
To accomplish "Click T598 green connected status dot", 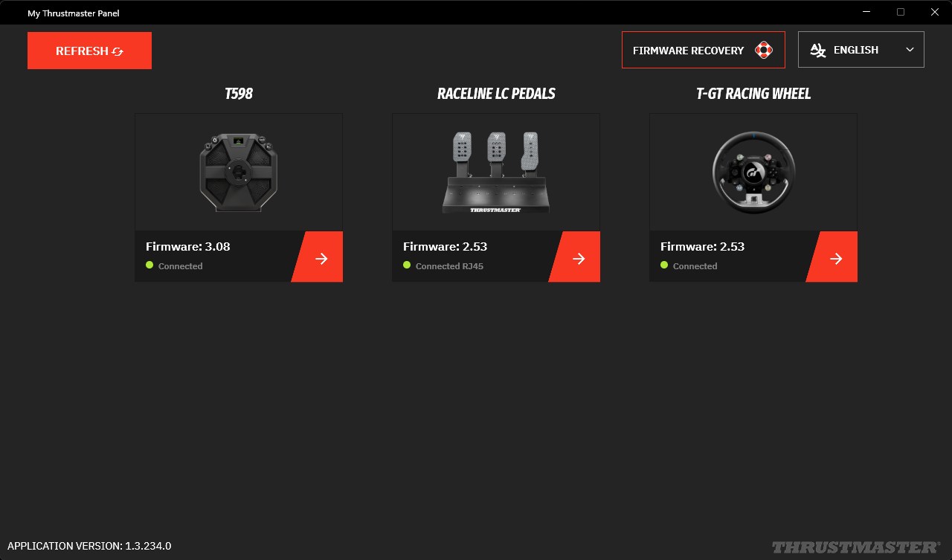I will coord(149,265).
